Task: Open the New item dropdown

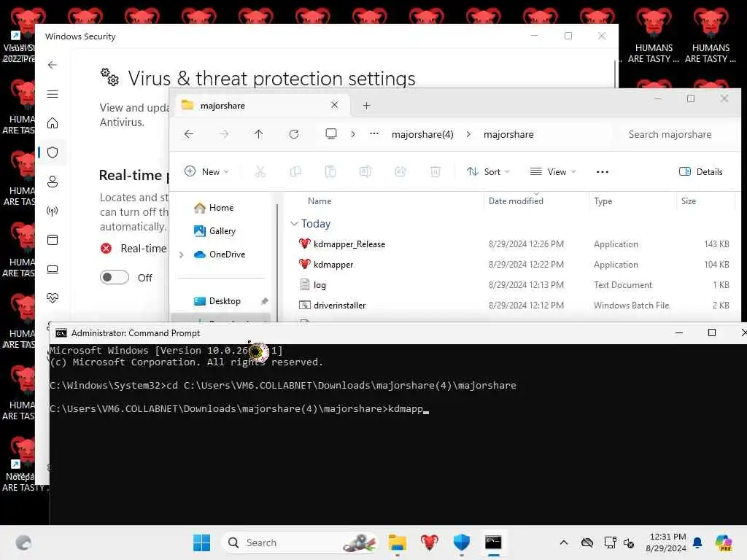Action: pos(206,171)
